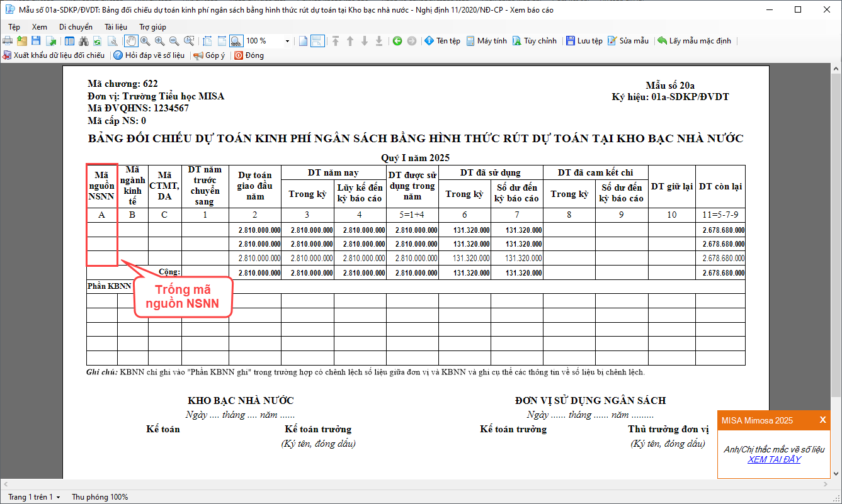
Task: Click the Đóng close report button
Action: pos(249,55)
